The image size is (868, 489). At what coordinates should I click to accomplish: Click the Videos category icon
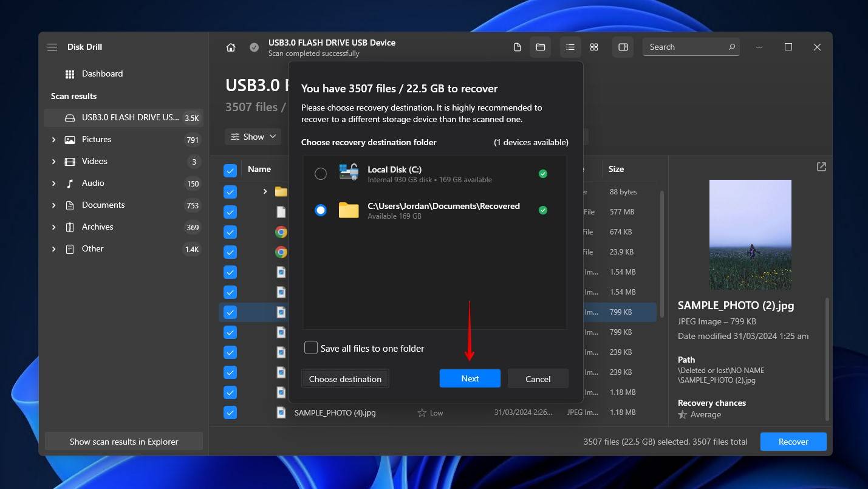[70, 162]
